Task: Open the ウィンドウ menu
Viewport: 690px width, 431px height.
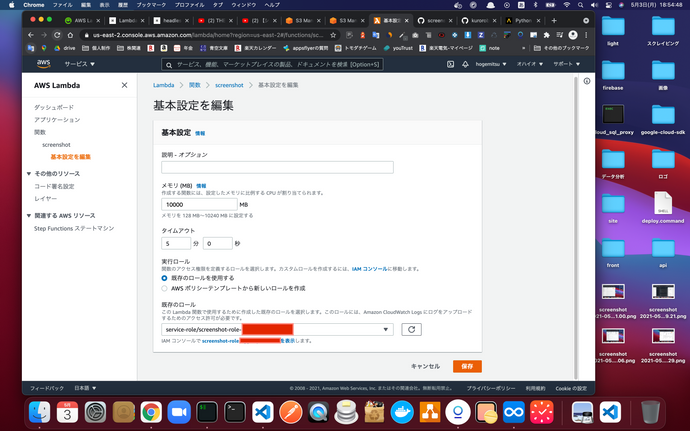Action: tap(243, 5)
